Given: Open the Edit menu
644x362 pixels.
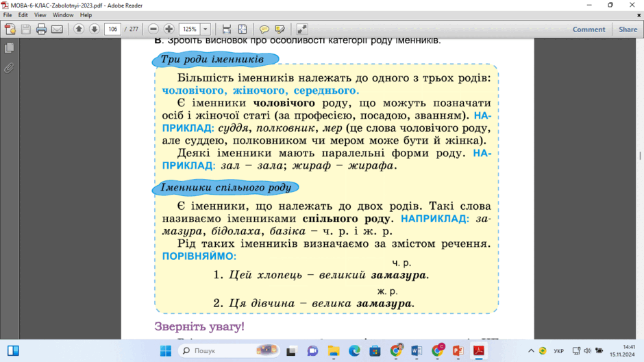Looking at the screenshot, I should pos(23,15).
